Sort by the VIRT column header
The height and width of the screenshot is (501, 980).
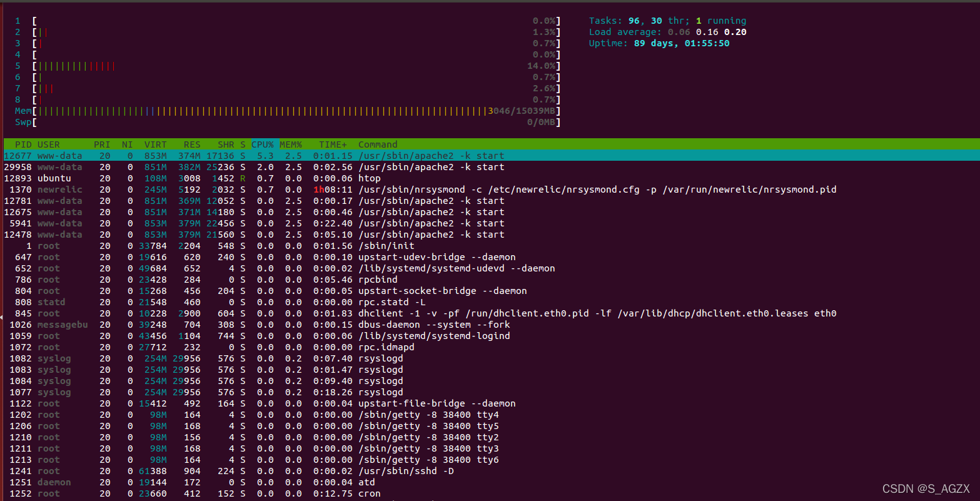click(x=156, y=144)
